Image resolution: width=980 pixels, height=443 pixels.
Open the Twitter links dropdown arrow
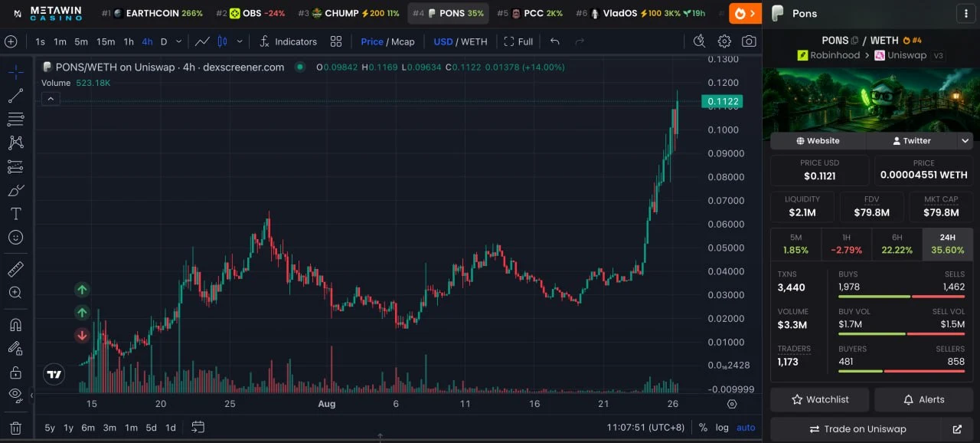pos(965,140)
